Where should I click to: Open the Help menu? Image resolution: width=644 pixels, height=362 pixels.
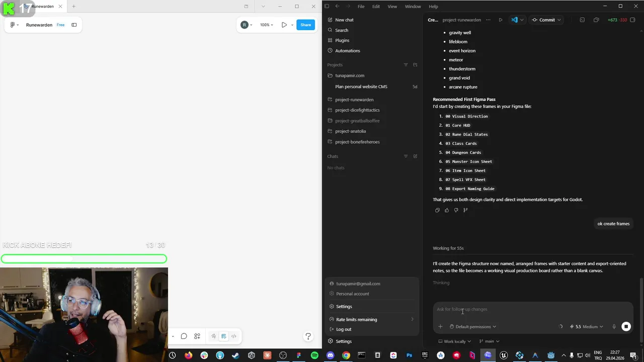(x=433, y=7)
